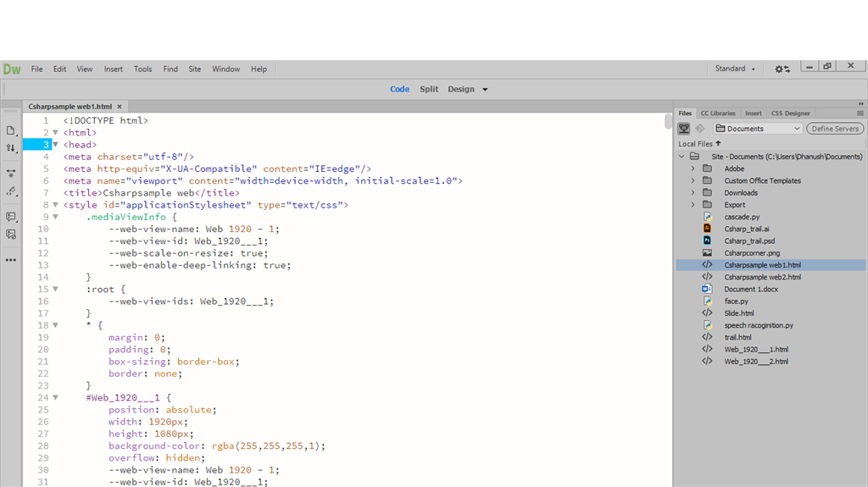Open the Design view dropdown arrow

485,89
